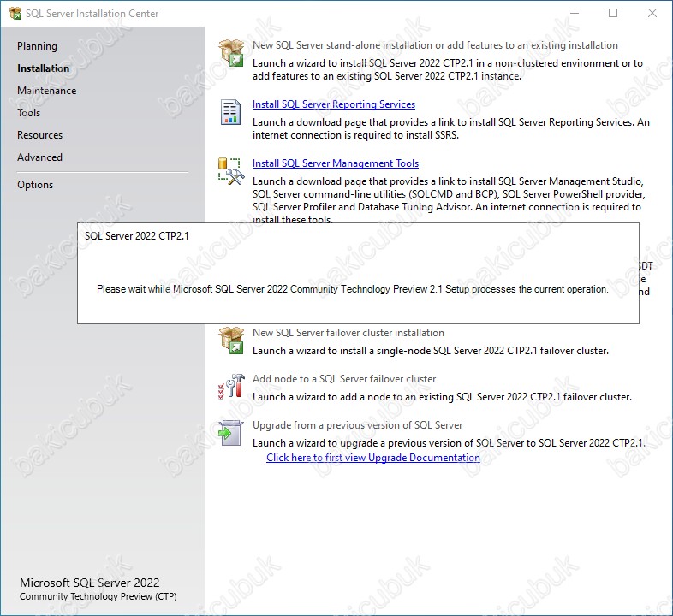Open the Planning section
This screenshot has width=673, height=616.
pyautogui.click(x=37, y=46)
